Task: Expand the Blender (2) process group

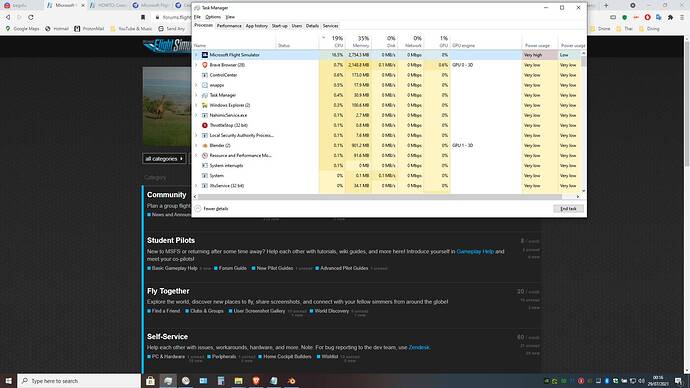Action: tap(196, 146)
